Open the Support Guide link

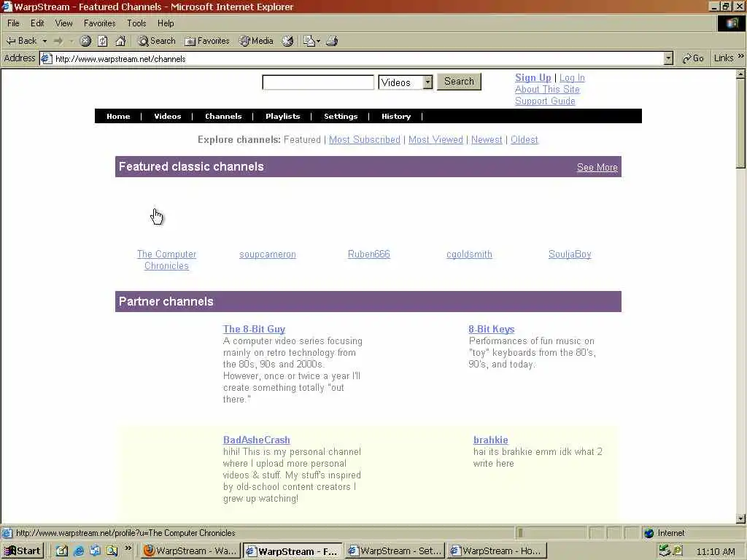[x=544, y=101]
